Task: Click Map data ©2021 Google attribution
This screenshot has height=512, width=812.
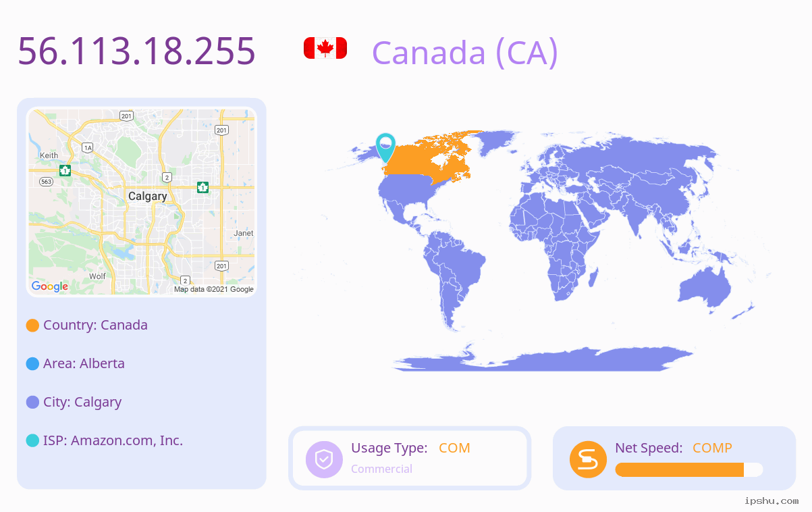Action: [x=214, y=289]
